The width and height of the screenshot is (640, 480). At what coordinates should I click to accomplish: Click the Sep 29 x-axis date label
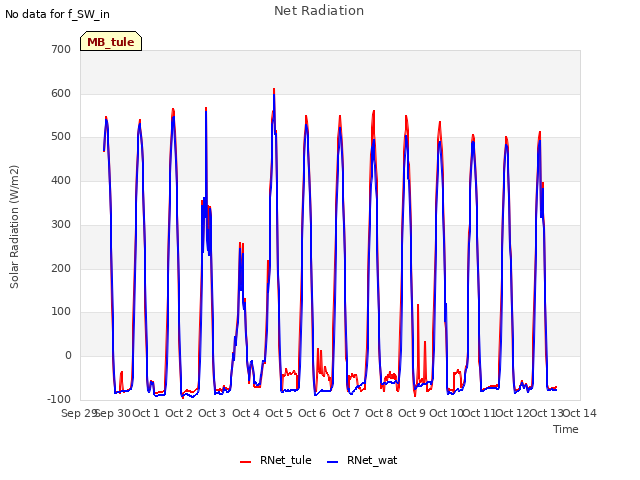(x=78, y=413)
